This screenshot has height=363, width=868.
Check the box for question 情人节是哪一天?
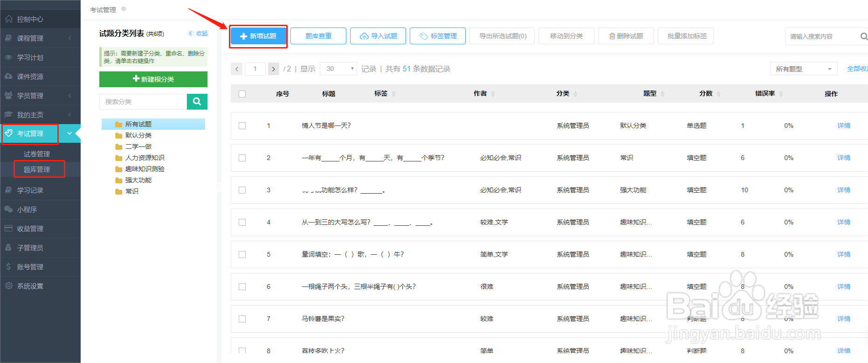[x=242, y=126]
